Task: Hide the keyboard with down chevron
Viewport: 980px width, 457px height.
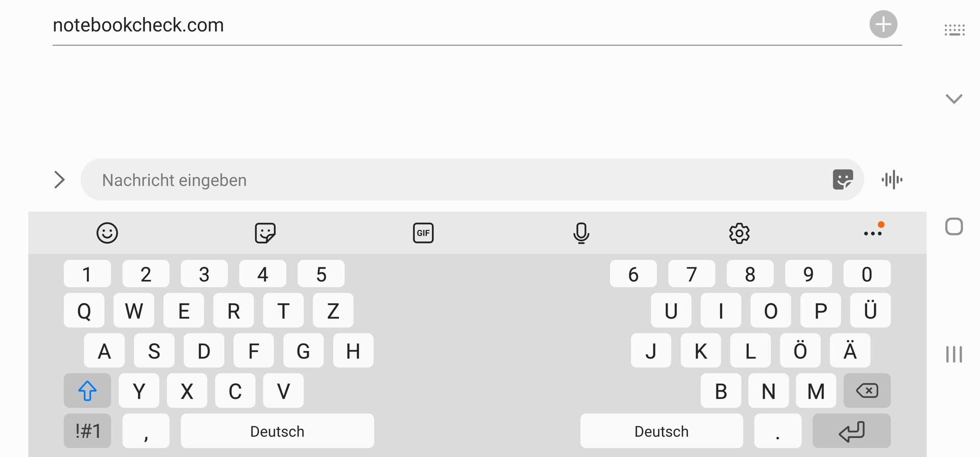Action: (x=953, y=99)
